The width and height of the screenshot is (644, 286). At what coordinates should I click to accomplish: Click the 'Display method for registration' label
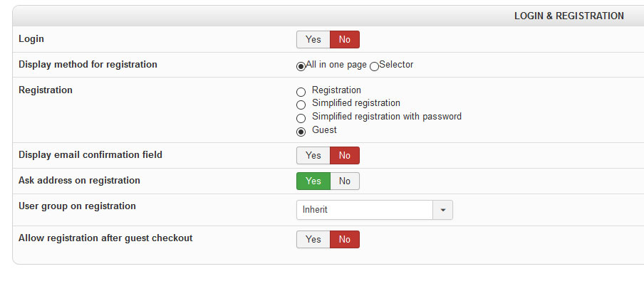tap(88, 65)
